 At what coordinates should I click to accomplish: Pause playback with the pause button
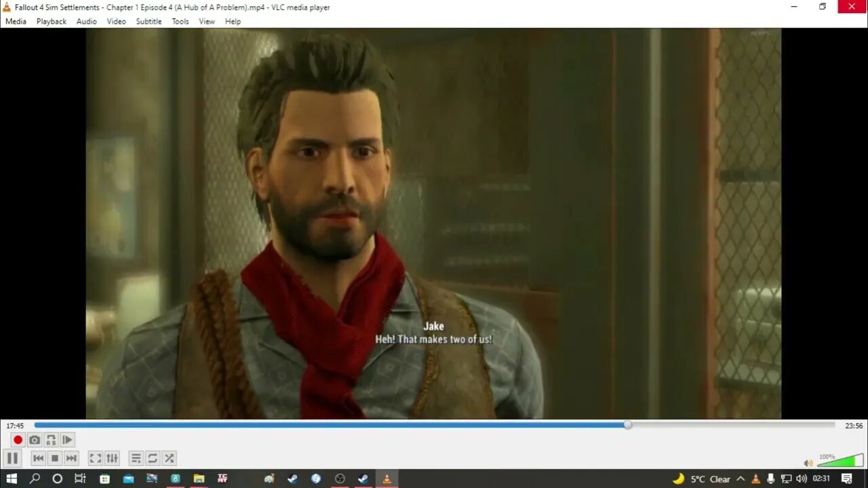coord(12,458)
